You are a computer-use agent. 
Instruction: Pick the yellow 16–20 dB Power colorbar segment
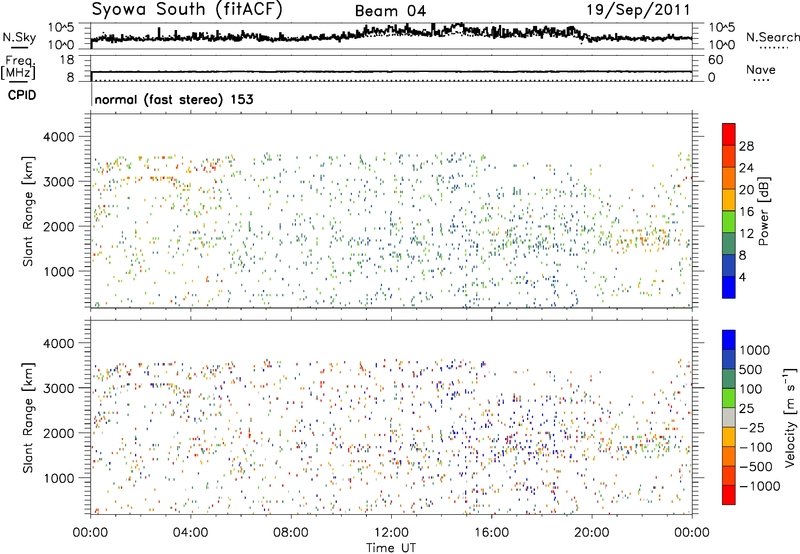[x=729, y=200]
